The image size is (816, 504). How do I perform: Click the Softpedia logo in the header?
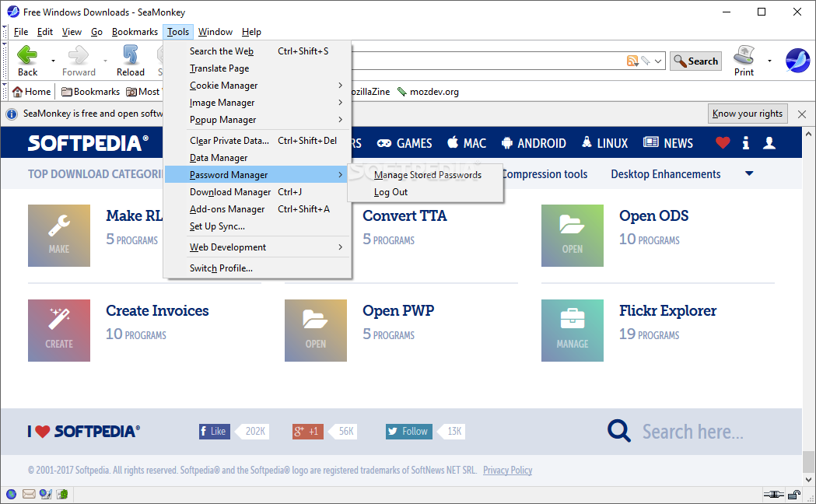pyautogui.click(x=88, y=143)
